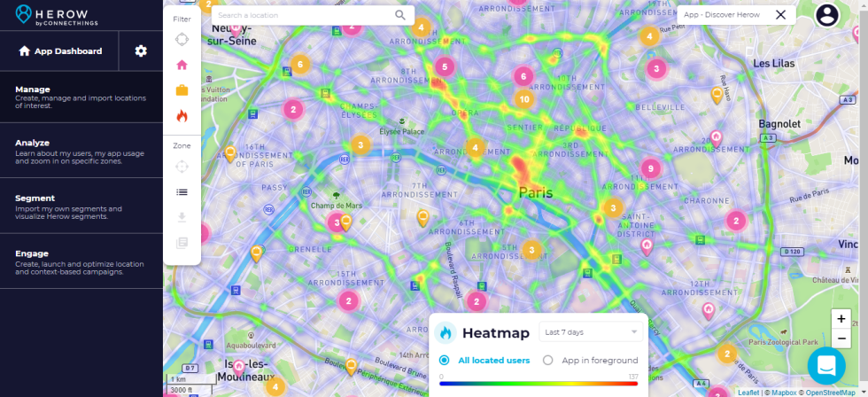Select All located users radio button
Image resolution: width=868 pixels, height=397 pixels.
[445, 360]
